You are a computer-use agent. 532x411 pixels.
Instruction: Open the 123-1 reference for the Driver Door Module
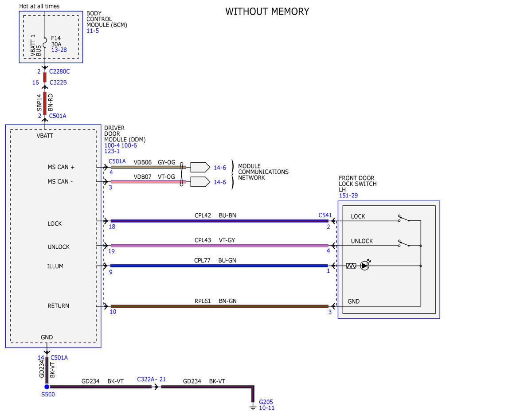coord(112,151)
